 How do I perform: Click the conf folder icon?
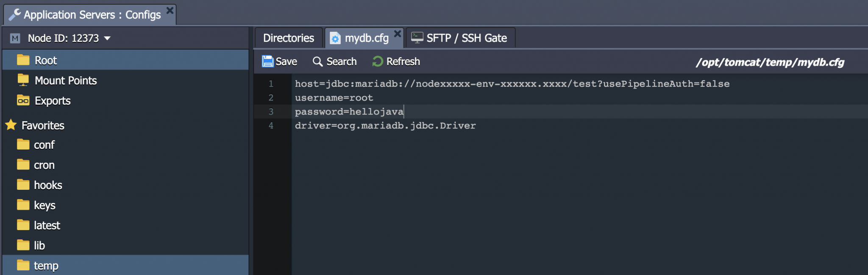coord(22,144)
